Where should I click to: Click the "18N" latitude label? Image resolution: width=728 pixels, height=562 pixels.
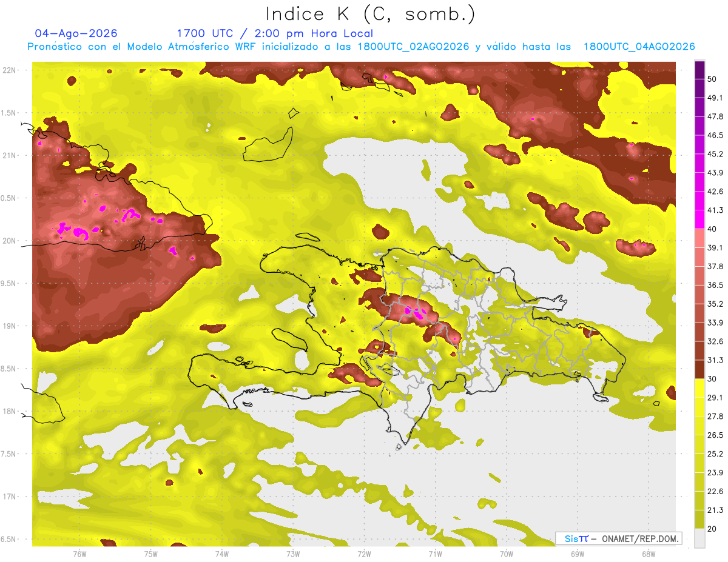point(10,411)
